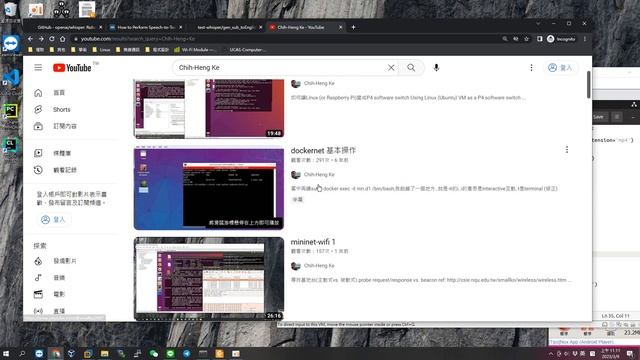
Task: Open the 19:48 video thumbnail
Action: pyautogui.click(x=209, y=109)
